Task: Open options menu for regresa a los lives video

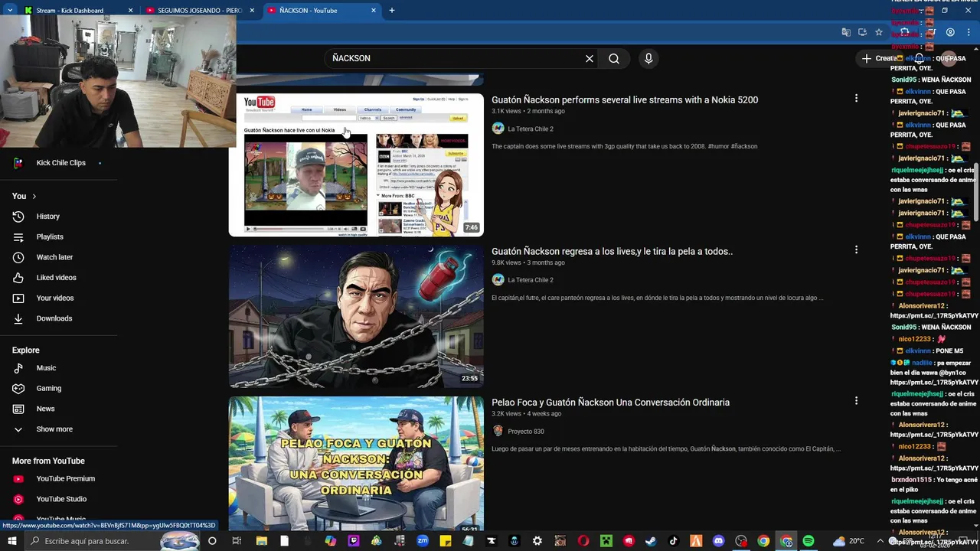Action: [856, 249]
